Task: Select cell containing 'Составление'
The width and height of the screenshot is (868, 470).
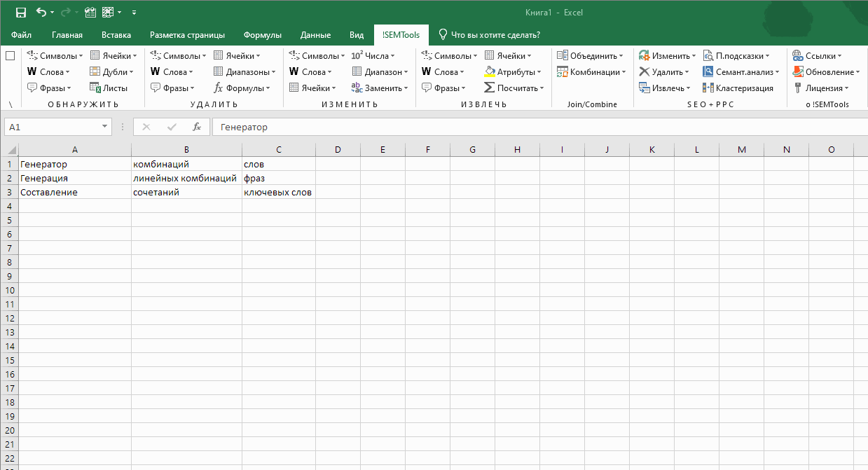Action: (75, 192)
